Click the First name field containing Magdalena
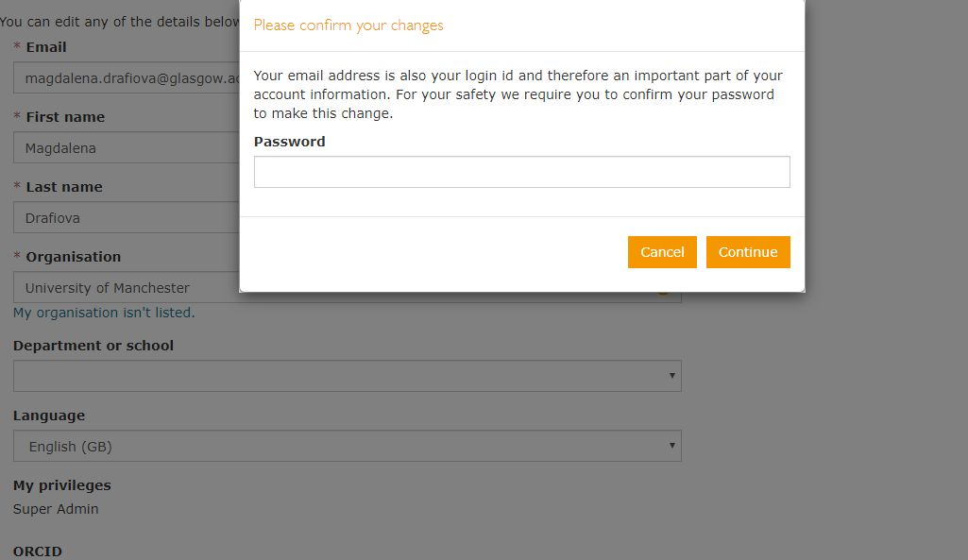Screen dimensions: 968x560 pyautogui.click(x=127, y=147)
